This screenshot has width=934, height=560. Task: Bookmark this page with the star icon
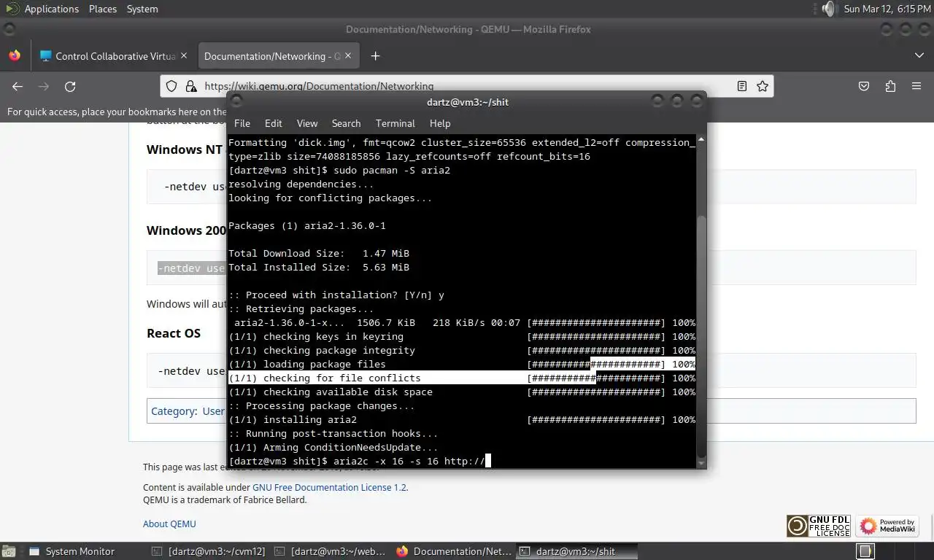[x=763, y=86]
